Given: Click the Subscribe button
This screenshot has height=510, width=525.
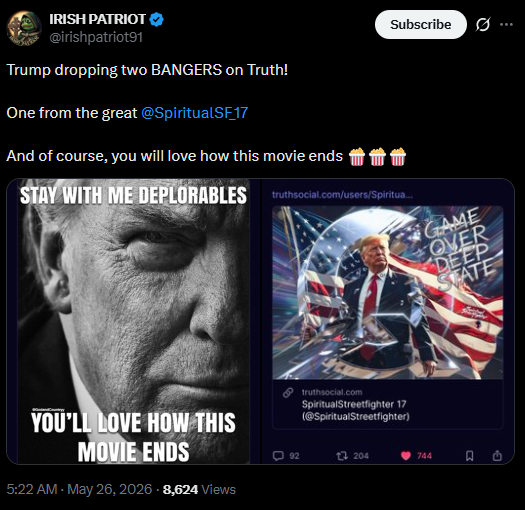Looking at the screenshot, I should point(421,24).
